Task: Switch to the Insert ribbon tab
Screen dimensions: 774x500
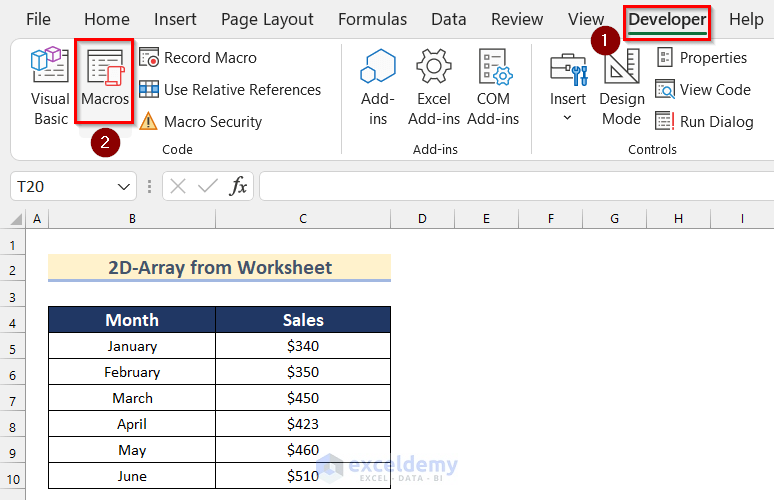Action: pos(175,19)
